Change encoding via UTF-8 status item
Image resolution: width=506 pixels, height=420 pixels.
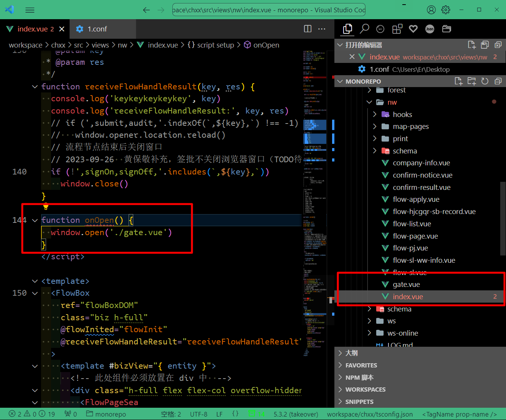(x=198, y=414)
